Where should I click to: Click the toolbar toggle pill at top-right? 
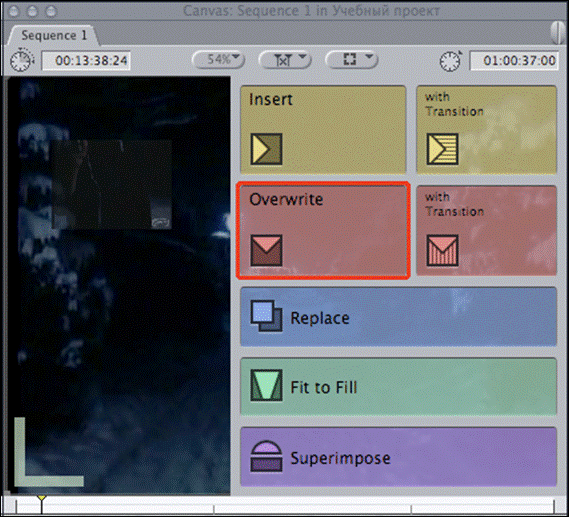[x=557, y=33]
